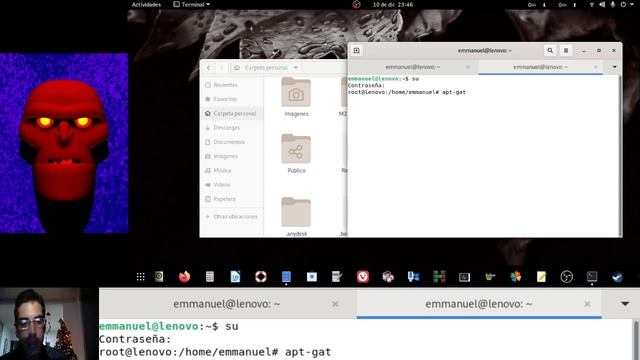Click the Contraseña line in terminal window
This screenshot has width=640, height=360.
[366, 85]
